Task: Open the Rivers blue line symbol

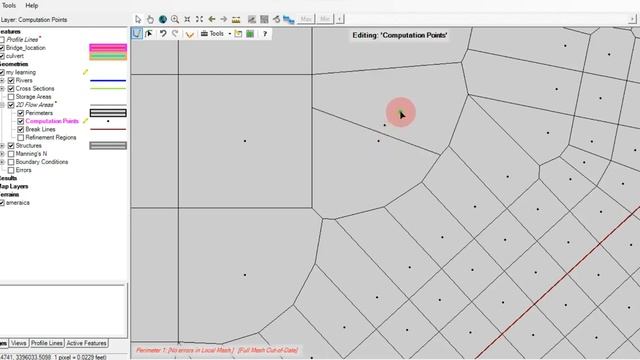Action: tap(108, 80)
